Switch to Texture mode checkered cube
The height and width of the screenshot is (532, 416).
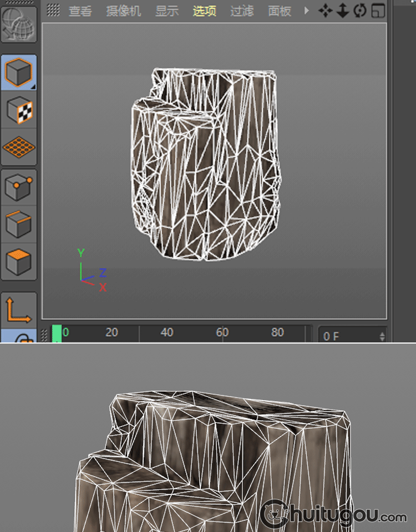pos(19,111)
